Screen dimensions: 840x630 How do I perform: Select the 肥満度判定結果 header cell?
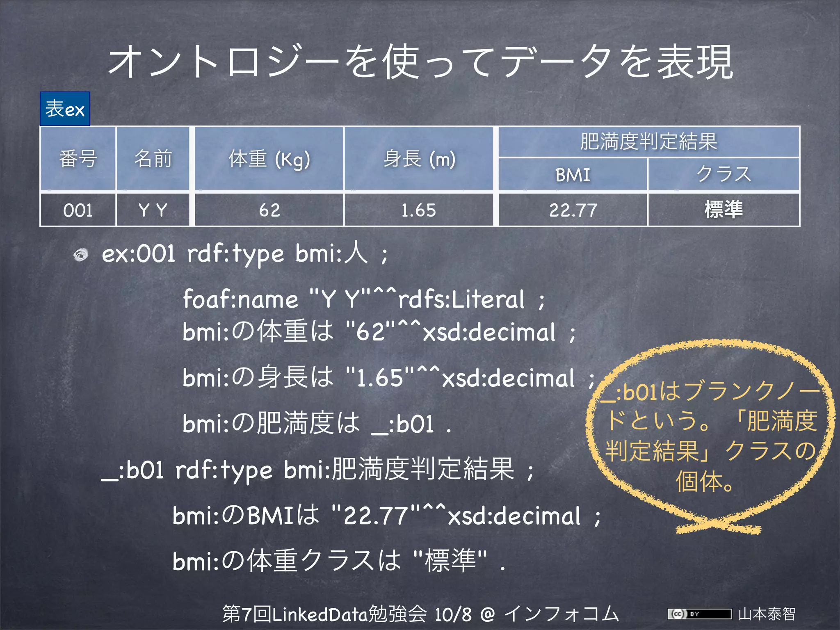(x=649, y=142)
